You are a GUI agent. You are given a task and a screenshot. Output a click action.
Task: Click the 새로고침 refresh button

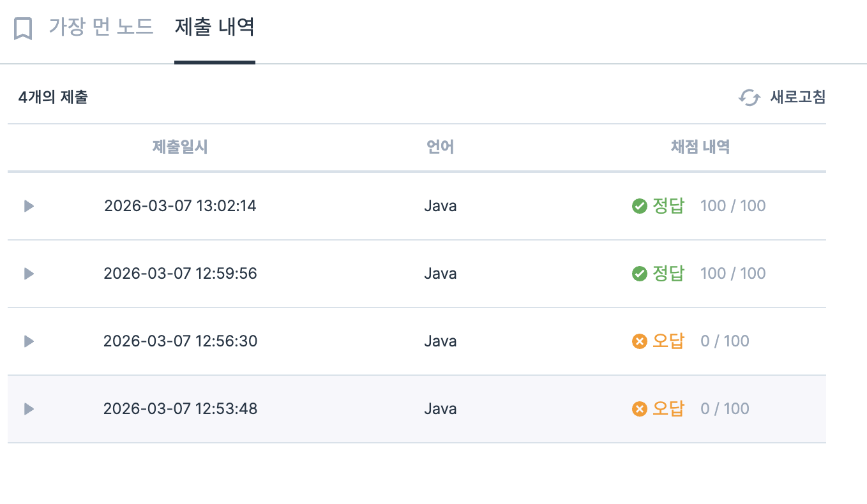(x=782, y=98)
